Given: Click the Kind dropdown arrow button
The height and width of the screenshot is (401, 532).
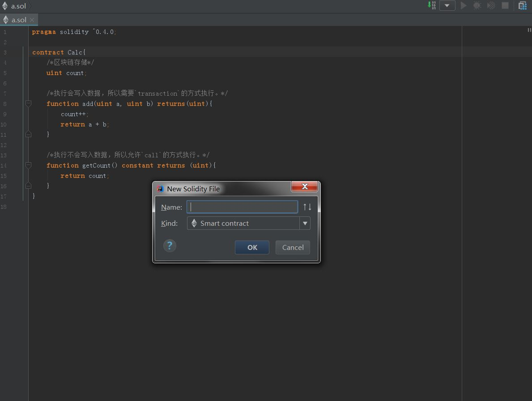Looking at the screenshot, I should 305,223.
